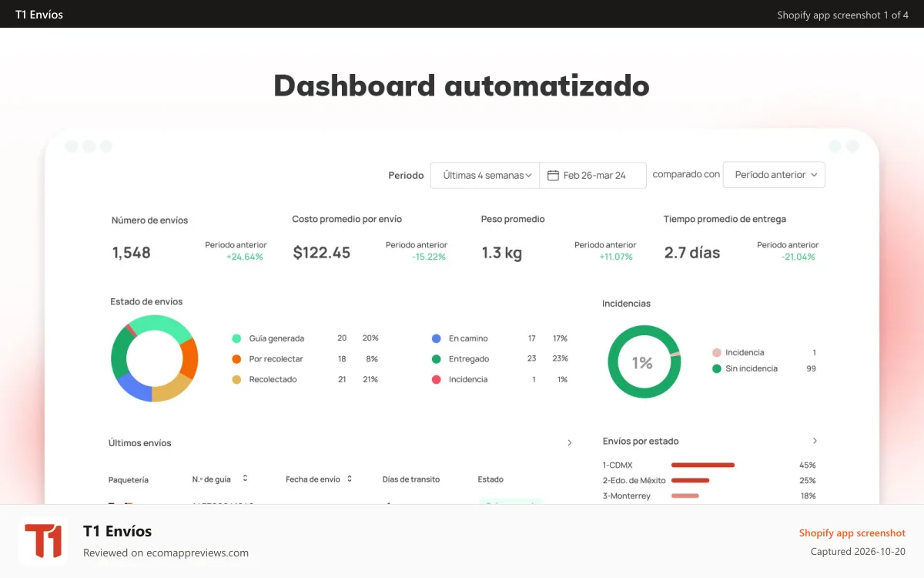The height and width of the screenshot is (578, 924).
Task: Click the blue En camino legend dot
Action: point(437,338)
